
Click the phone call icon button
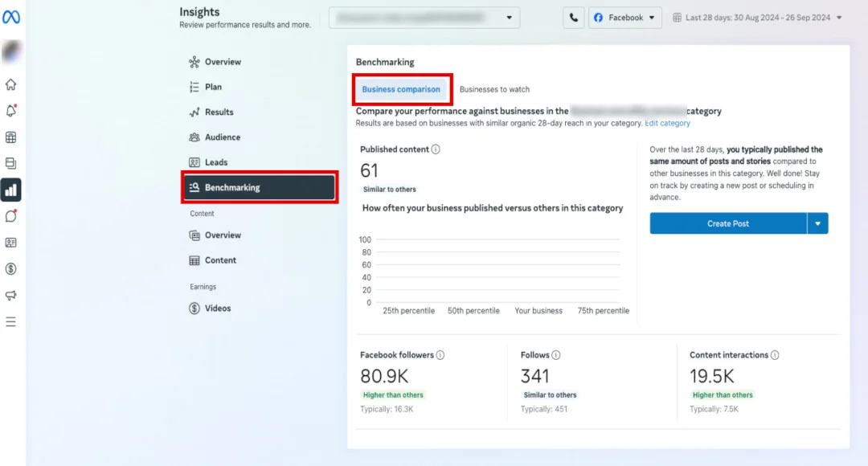pos(574,18)
